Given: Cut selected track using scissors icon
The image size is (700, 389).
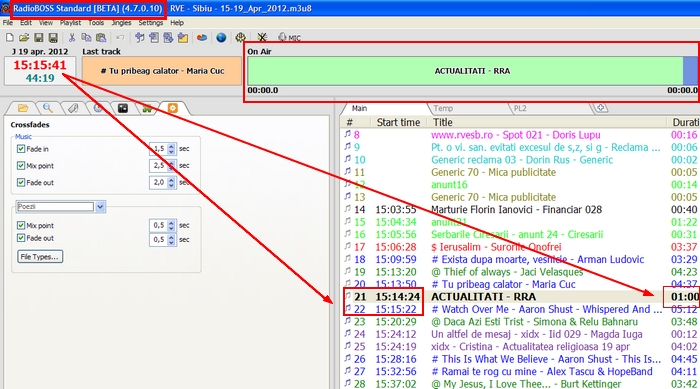Looking at the screenshot, I should [71, 38].
